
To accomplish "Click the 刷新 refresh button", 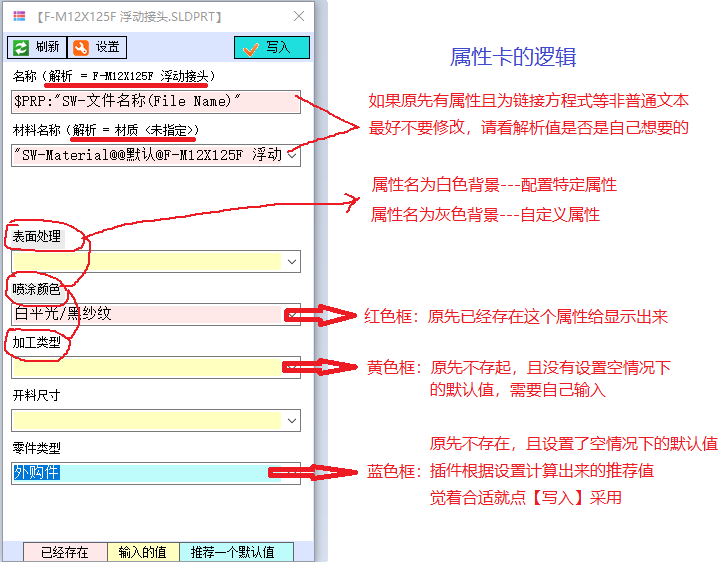I will tap(37, 47).
